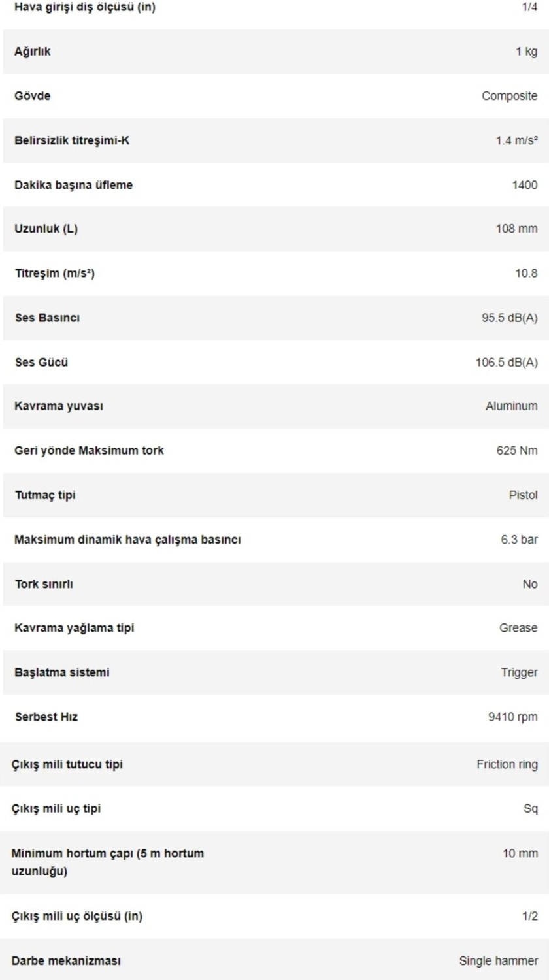Select the 'Single hammer' Darbe mekanizması value
Screen dimensions: 549x980
[498, 961]
